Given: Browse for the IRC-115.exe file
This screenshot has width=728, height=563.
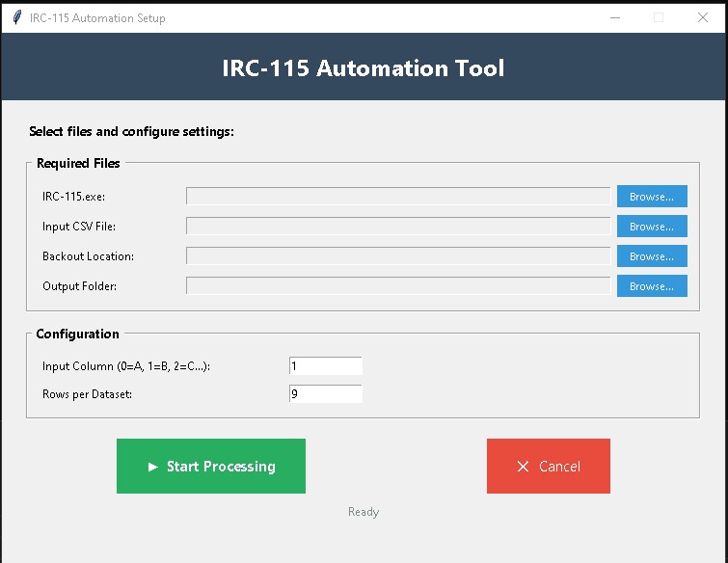Looking at the screenshot, I should tap(651, 197).
